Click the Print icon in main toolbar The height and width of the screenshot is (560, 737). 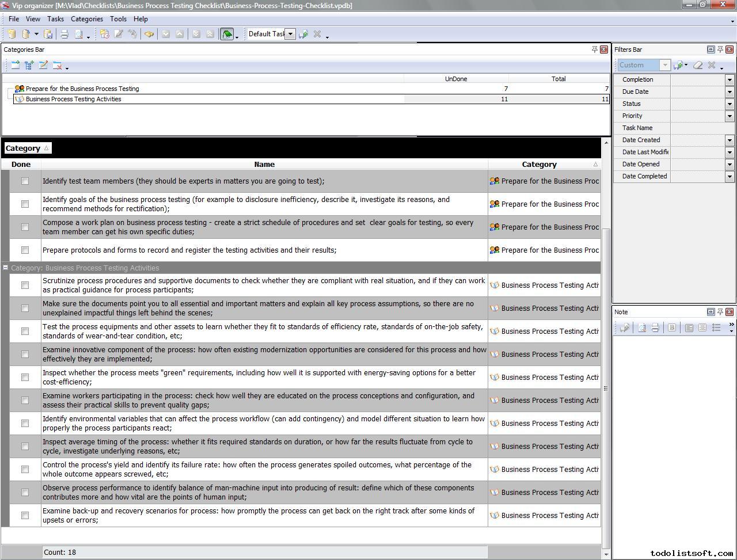(64, 35)
